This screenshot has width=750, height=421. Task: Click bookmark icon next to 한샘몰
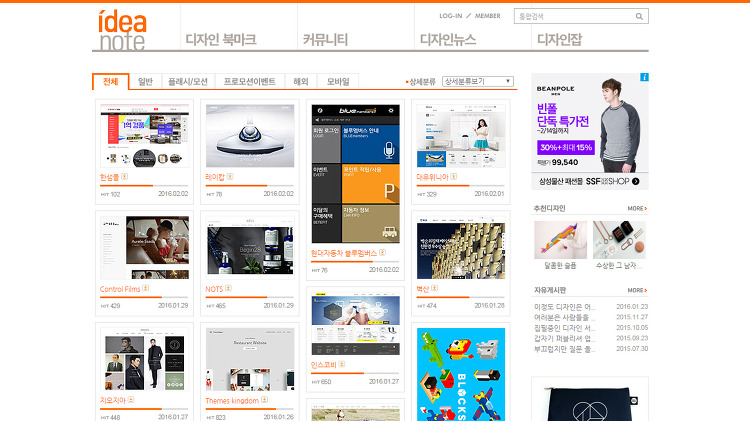124,177
